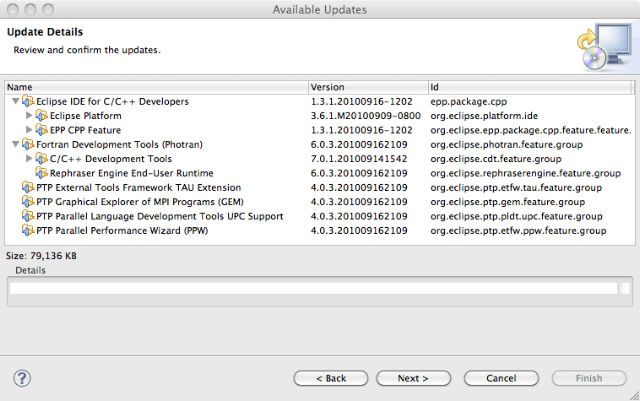The width and height of the screenshot is (640, 401).
Task: Click id org.eclipse.ptp.etfw.ppw.feature.group
Action: coord(518,231)
